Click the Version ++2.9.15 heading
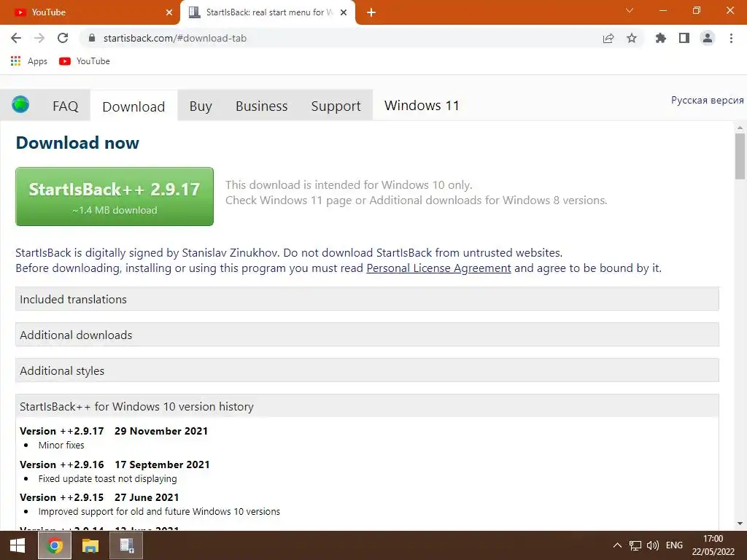747x560 pixels. (99, 497)
